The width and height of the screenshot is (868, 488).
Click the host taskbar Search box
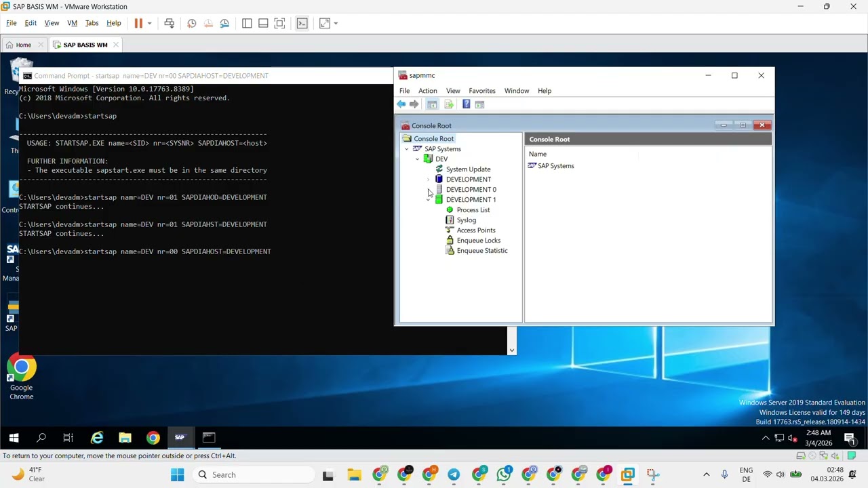(x=256, y=475)
